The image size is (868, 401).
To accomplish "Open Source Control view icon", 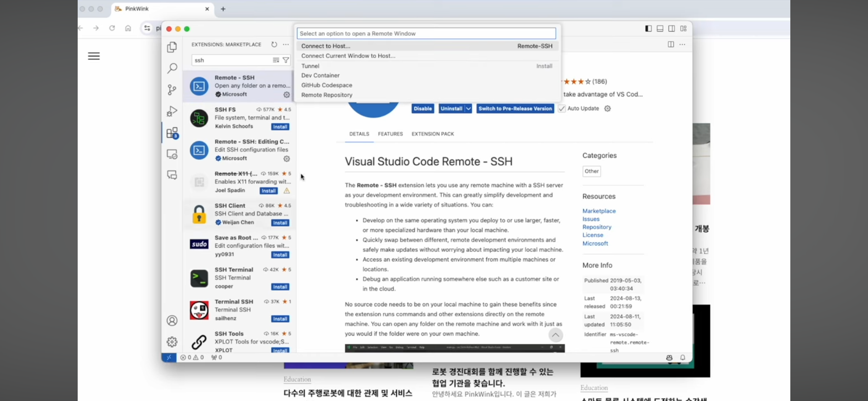I will [172, 89].
